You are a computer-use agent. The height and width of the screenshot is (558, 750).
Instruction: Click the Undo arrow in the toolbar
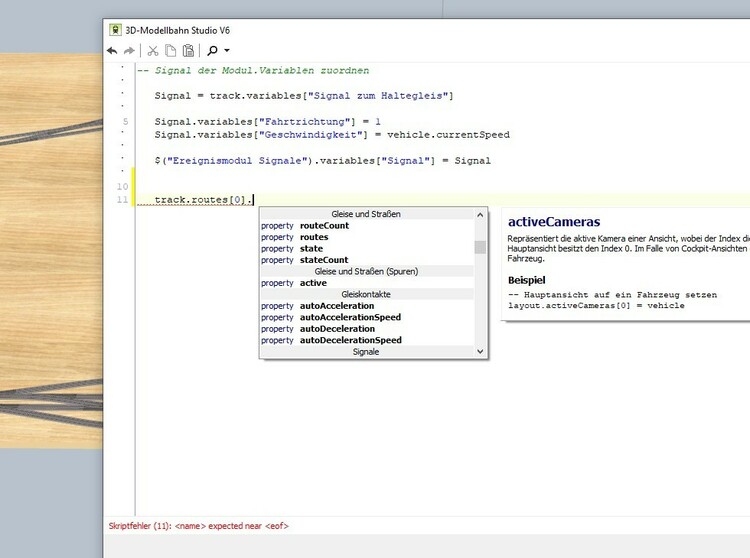coord(113,50)
